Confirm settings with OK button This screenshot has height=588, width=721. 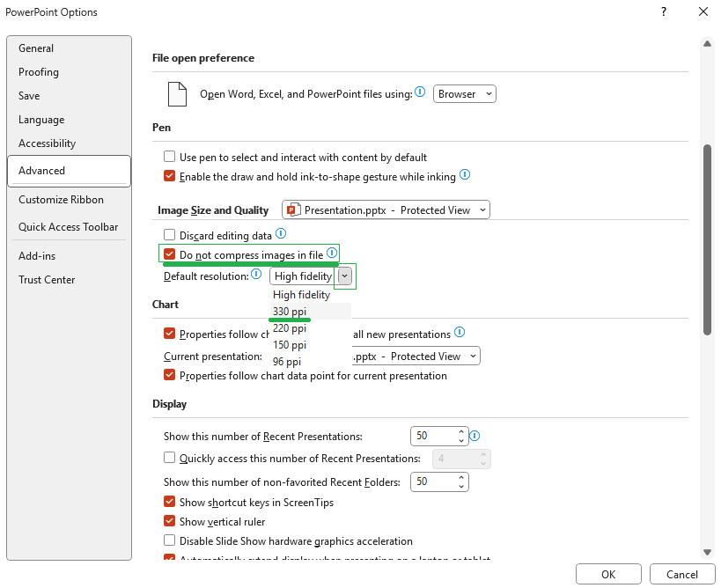click(608, 574)
